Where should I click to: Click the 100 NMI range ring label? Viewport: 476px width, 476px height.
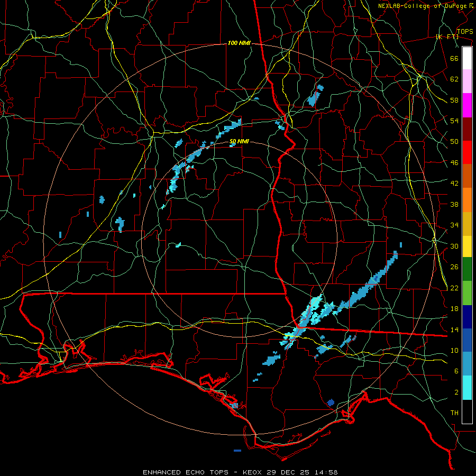click(239, 43)
